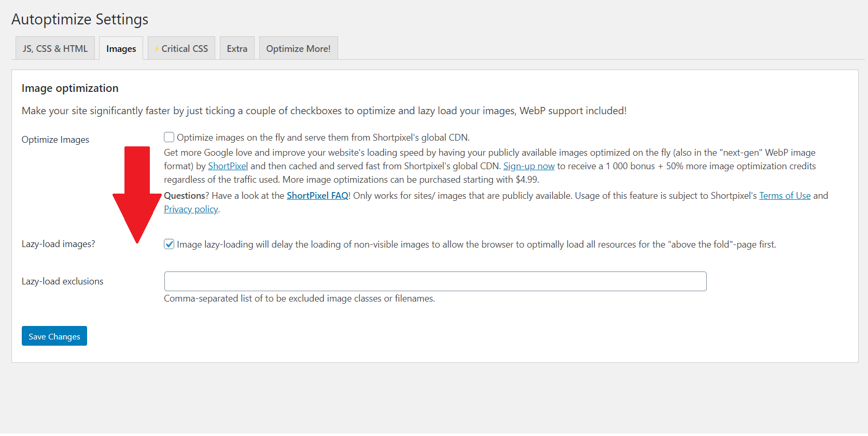Open the ShortPixel FAQ link

[317, 195]
